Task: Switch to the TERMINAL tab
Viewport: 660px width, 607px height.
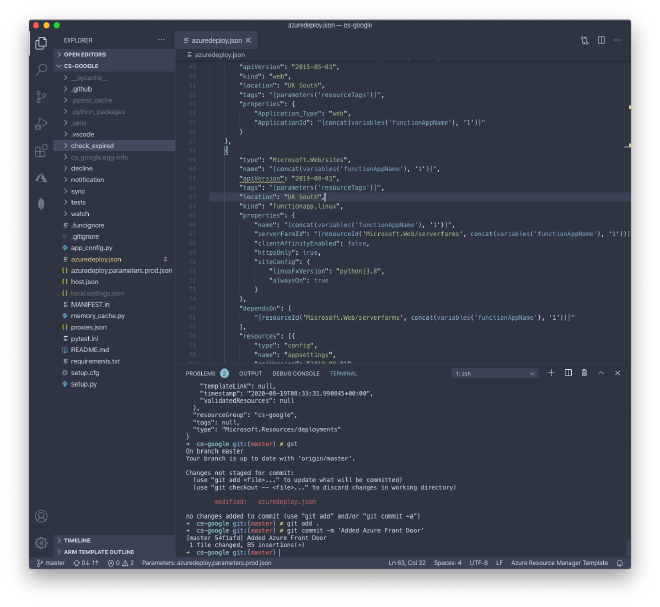Action: pyautogui.click(x=343, y=373)
